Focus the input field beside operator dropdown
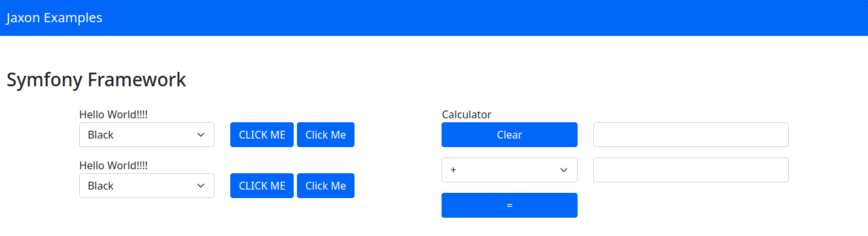This screenshot has width=868, height=236. pos(691,170)
